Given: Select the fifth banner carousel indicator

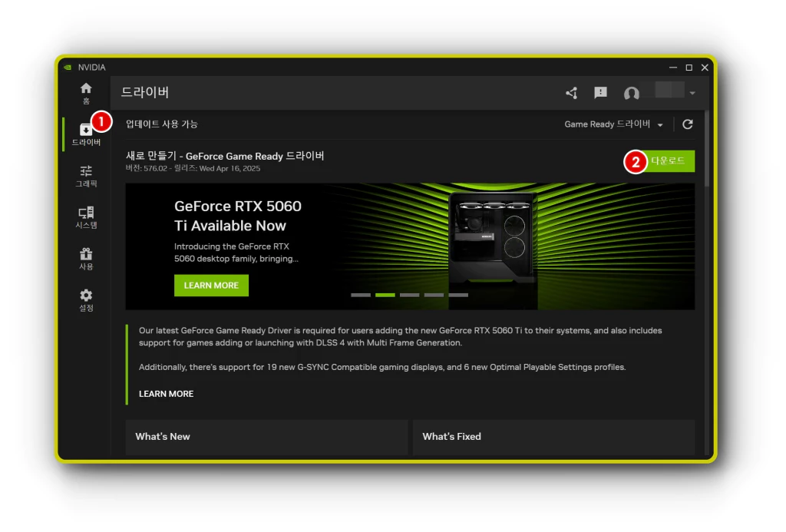Looking at the screenshot, I should coord(458,296).
